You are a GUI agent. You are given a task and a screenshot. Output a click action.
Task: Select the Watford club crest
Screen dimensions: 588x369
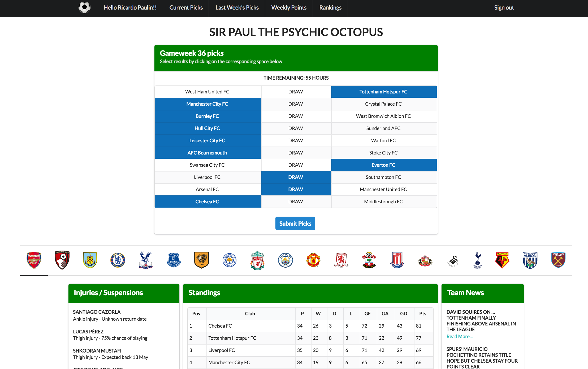click(502, 260)
